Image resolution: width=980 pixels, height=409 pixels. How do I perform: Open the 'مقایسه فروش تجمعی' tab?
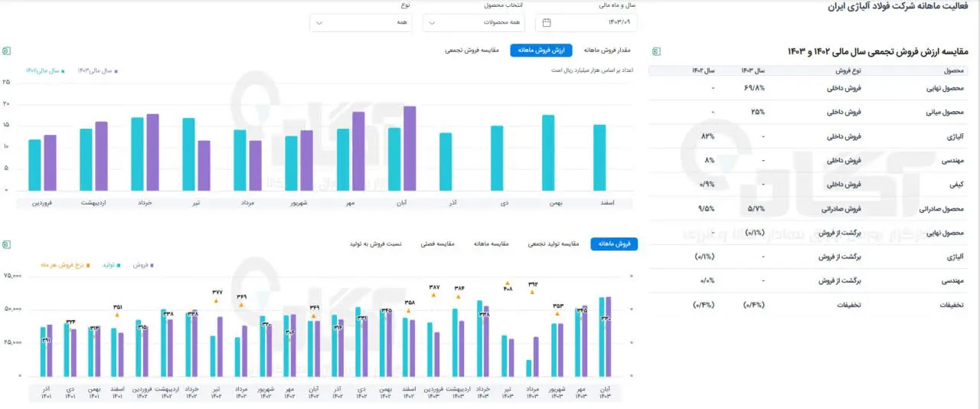pyautogui.click(x=472, y=51)
